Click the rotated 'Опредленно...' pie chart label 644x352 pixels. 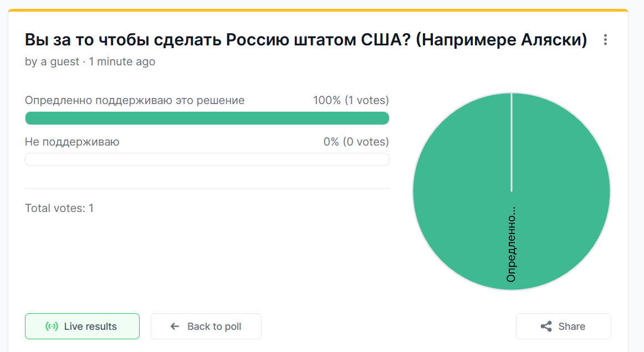pyautogui.click(x=511, y=244)
